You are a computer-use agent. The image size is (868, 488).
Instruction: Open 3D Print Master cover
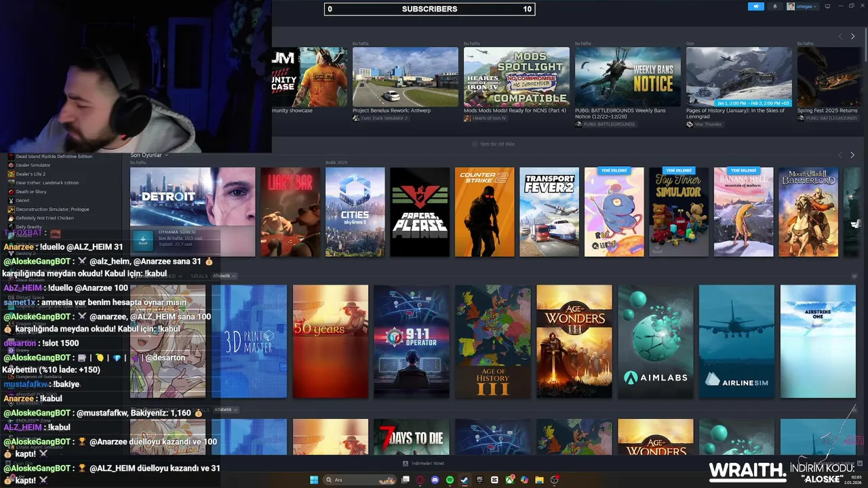pyautogui.click(x=249, y=342)
